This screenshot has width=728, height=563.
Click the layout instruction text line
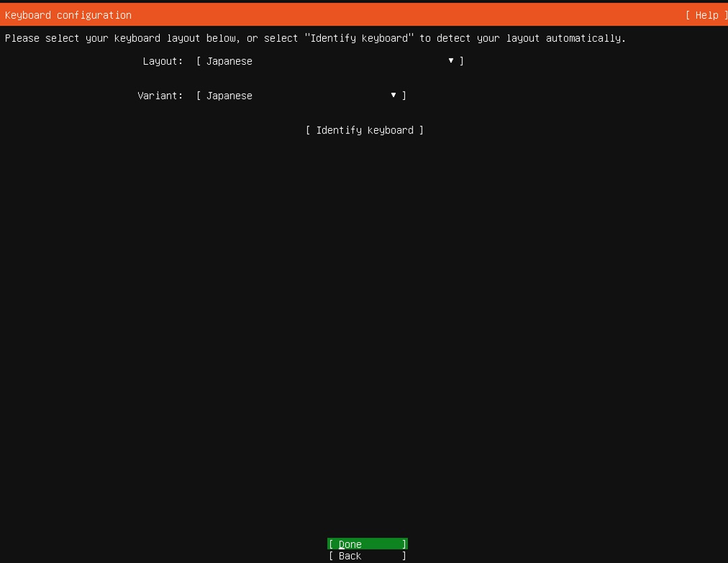pyautogui.click(x=315, y=38)
